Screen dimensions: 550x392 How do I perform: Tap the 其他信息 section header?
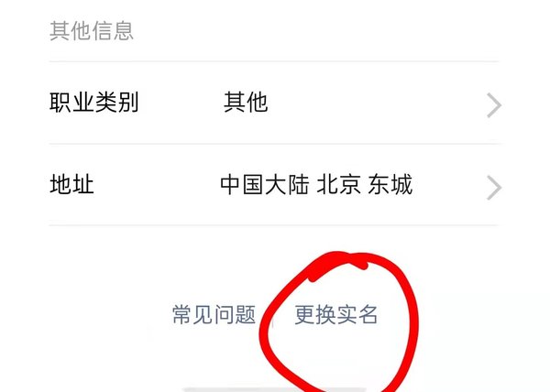92,31
